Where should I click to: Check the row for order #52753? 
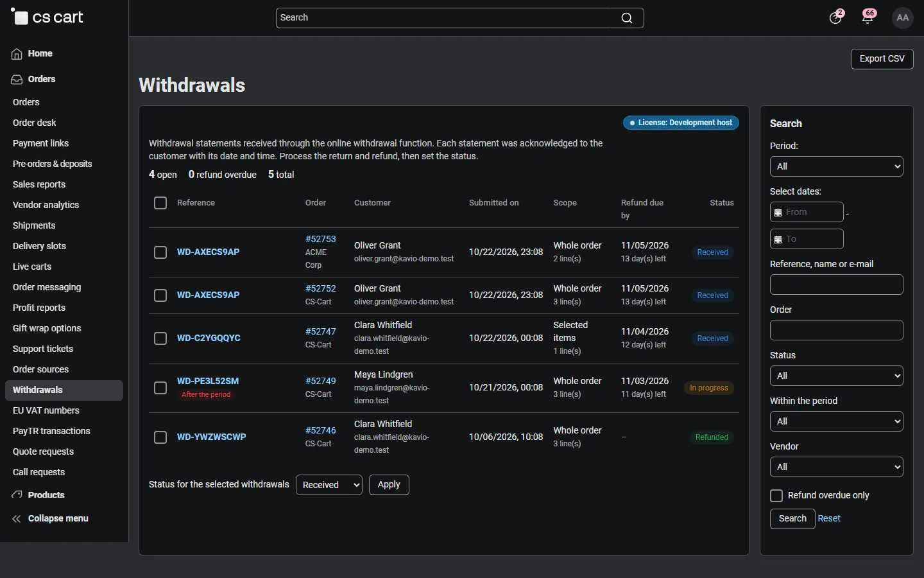(160, 252)
